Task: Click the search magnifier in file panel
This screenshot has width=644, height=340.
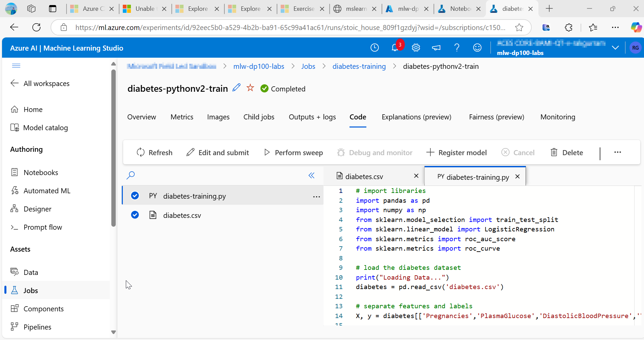Action: click(x=131, y=175)
